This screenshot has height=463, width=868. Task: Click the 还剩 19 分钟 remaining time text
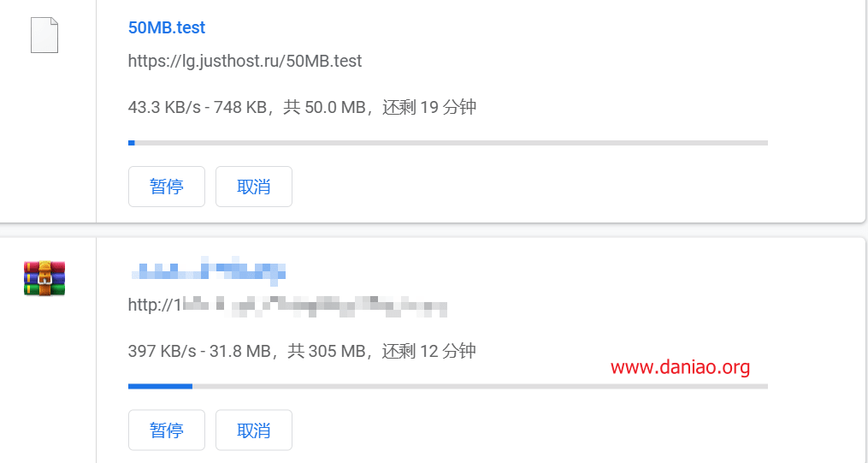coord(429,107)
